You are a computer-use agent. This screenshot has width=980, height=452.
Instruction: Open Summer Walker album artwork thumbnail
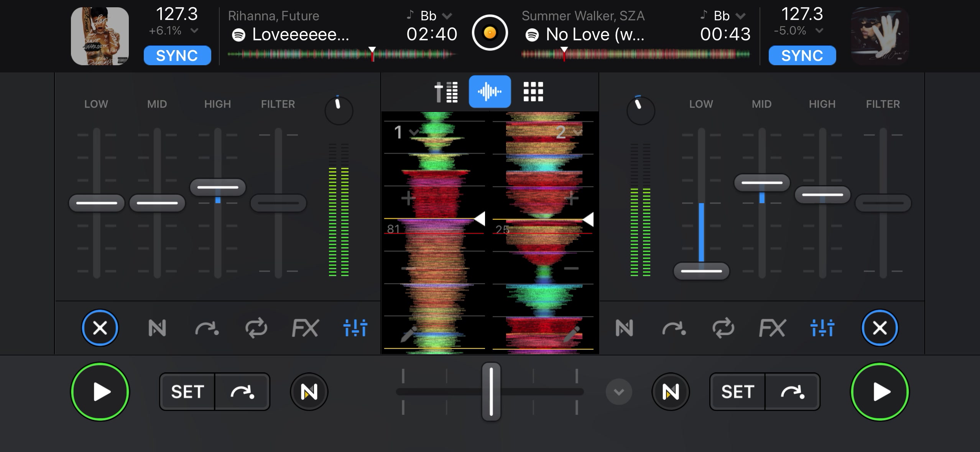(880, 36)
